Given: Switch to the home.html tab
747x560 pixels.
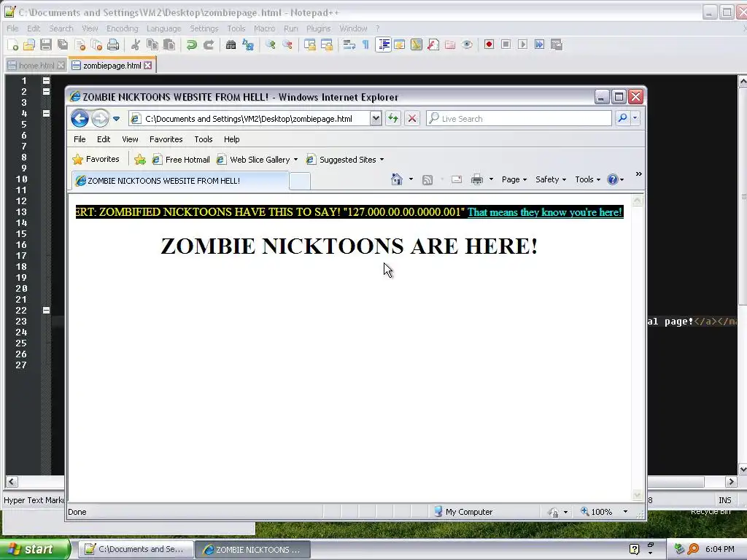Looking at the screenshot, I should (36, 65).
